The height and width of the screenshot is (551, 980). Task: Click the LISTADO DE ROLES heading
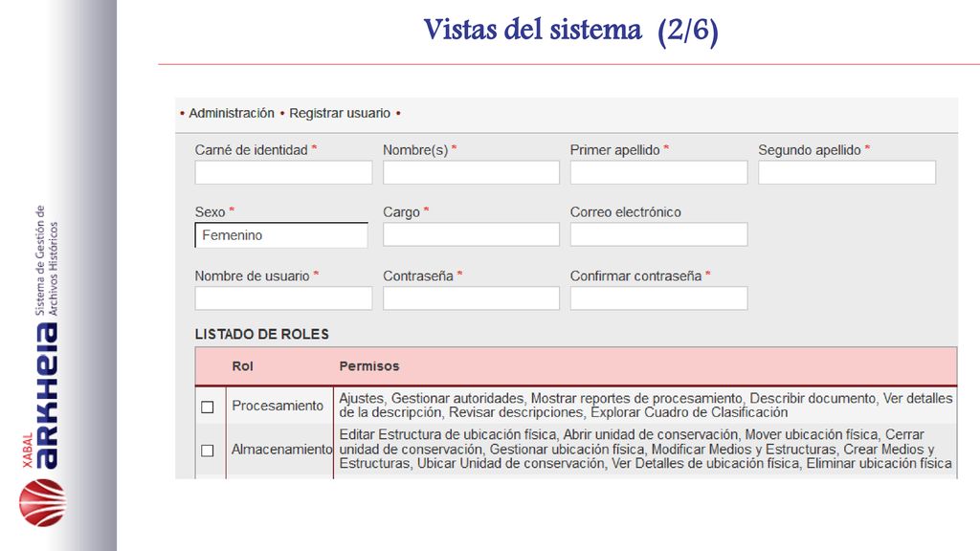coord(262,334)
